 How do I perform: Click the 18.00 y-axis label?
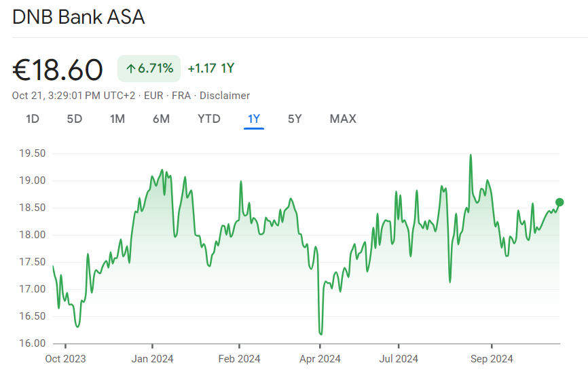(x=32, y=235)
